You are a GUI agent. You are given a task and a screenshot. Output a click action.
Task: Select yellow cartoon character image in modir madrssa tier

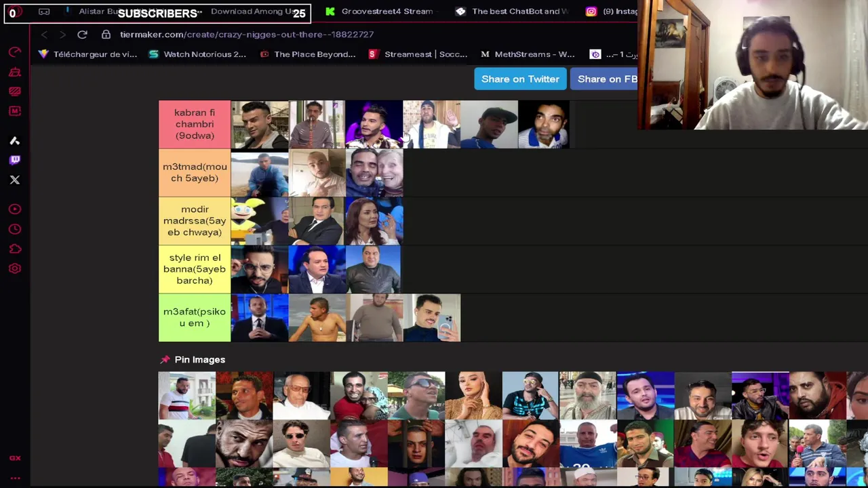coord(260,221)
